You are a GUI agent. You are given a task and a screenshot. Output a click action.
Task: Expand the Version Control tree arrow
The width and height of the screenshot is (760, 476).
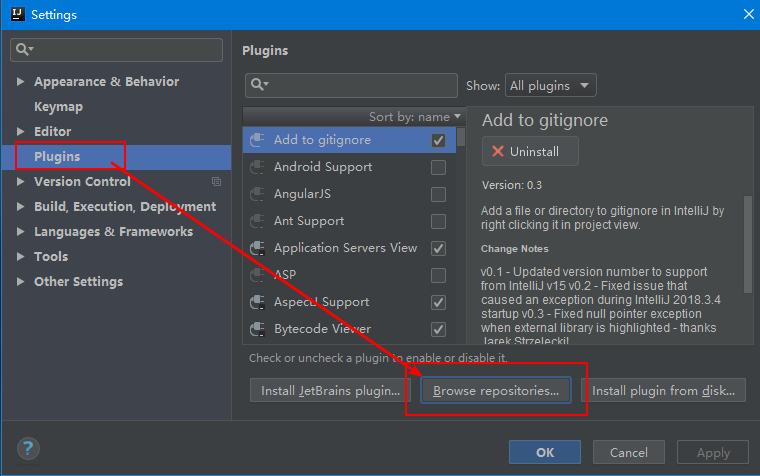[x=20, y=181]
